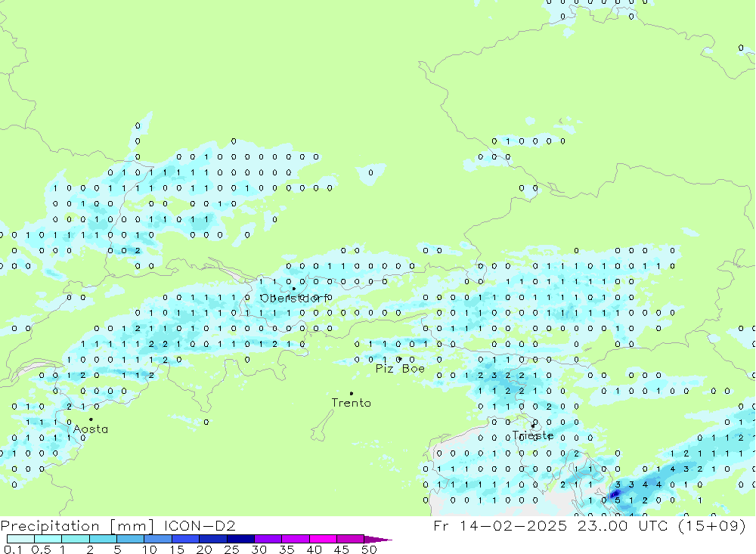
Task: Click the Aosta city label
Action: 91,429
